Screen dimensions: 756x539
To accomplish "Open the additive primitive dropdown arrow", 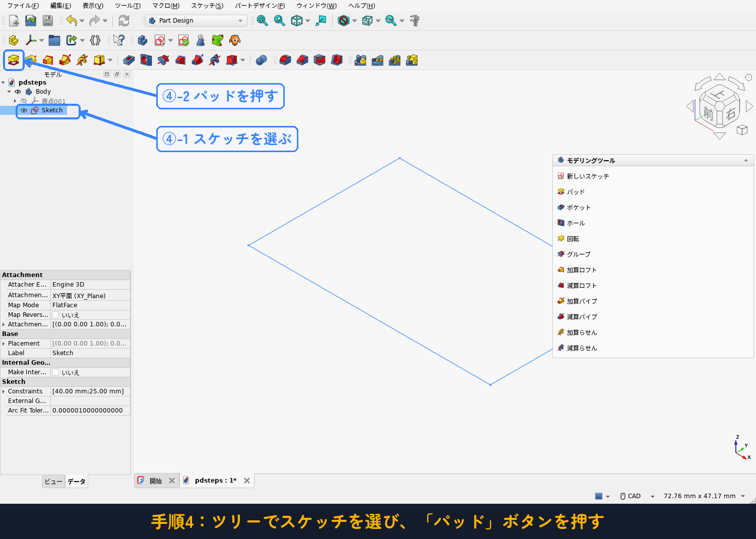I will pos(110,60).
